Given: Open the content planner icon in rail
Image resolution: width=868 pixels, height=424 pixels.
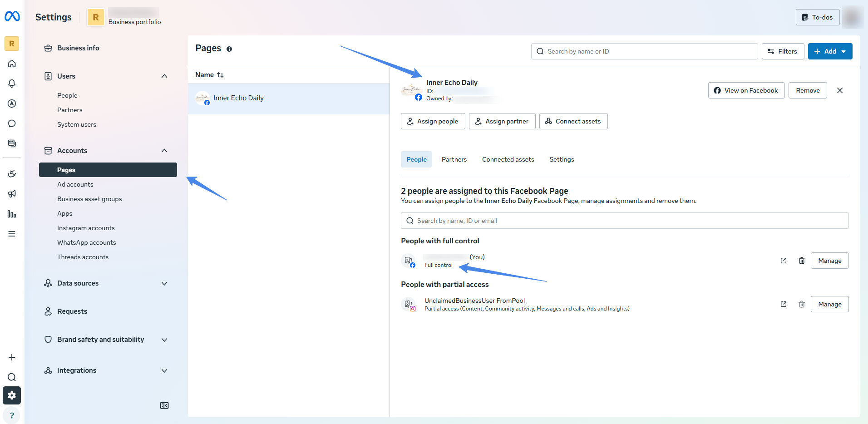Looking at the screenshot, I should (x=12, y=143).
